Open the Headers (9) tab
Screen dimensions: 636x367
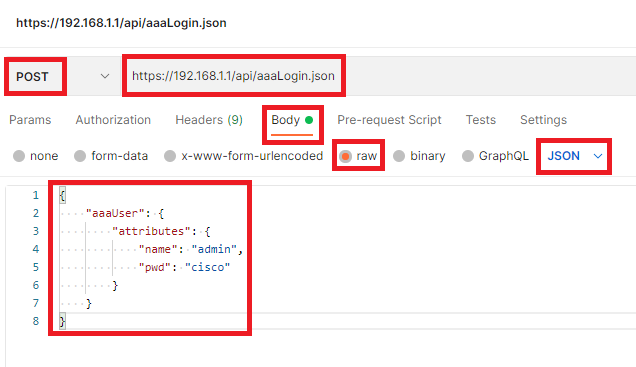[209, 120]
